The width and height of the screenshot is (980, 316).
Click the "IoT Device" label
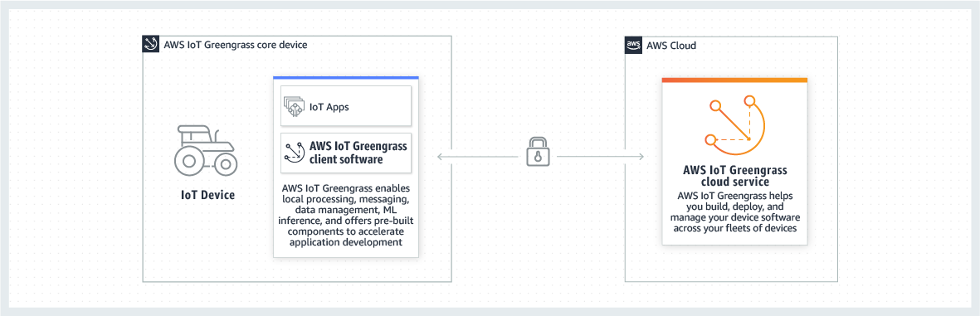pyautogui.click(x=207, y=195)
